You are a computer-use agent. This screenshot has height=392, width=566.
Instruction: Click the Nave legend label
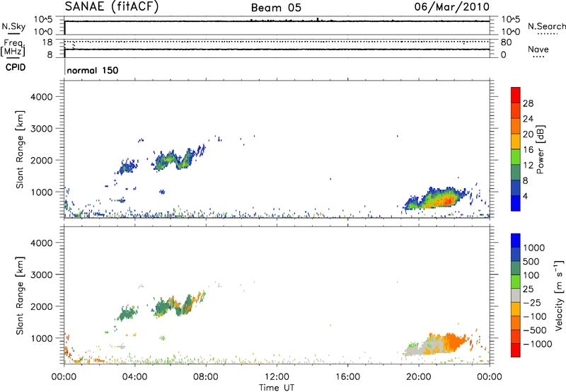tap(538, 50)
